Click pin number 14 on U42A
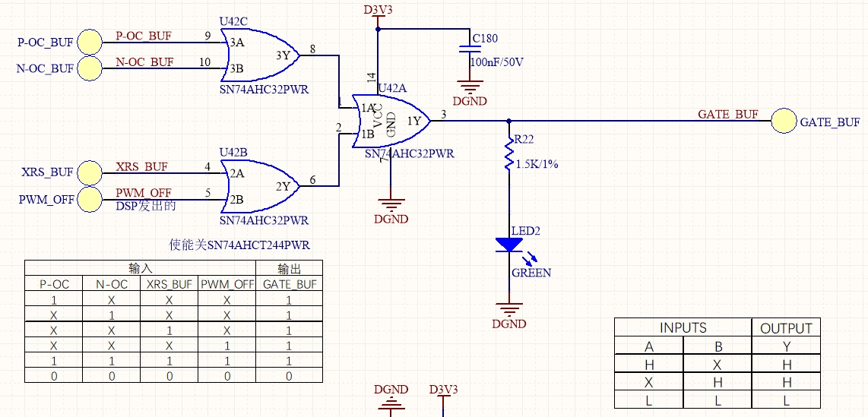 click(372, 77)
